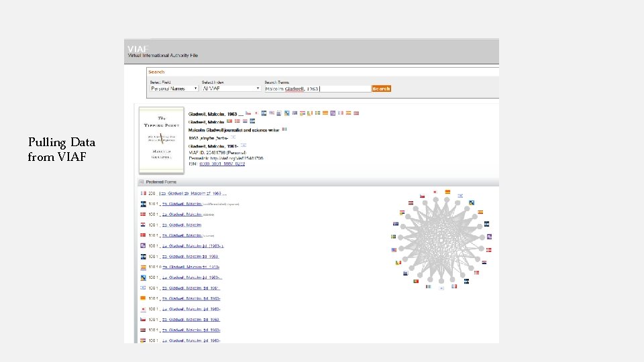Click purple icon in top heading line
The height and width of the screenshot is (362, 644).
click(333, 113)
